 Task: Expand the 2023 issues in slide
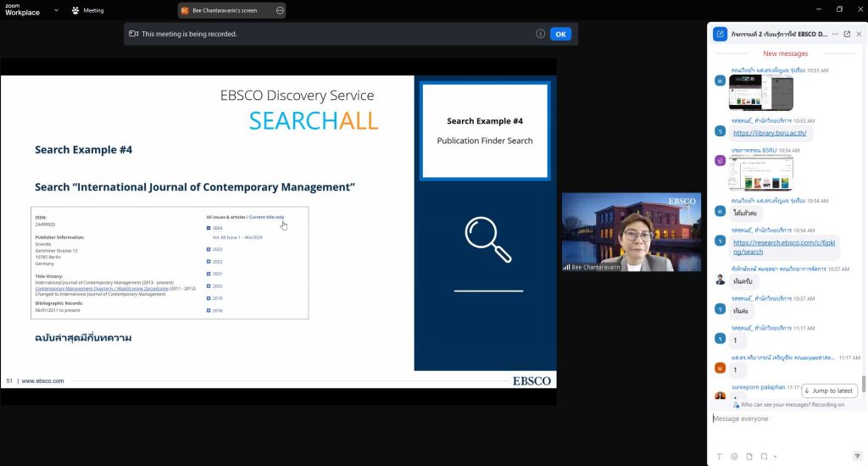click(x=209, y=249)
